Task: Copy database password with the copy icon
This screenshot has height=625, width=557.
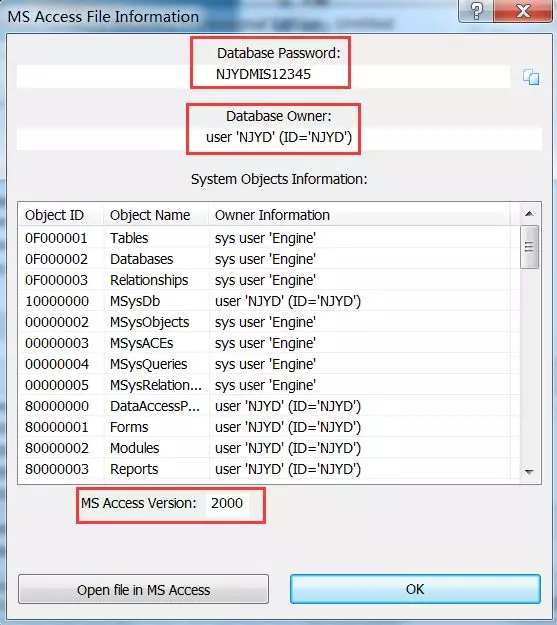Action: click(531, 77)
